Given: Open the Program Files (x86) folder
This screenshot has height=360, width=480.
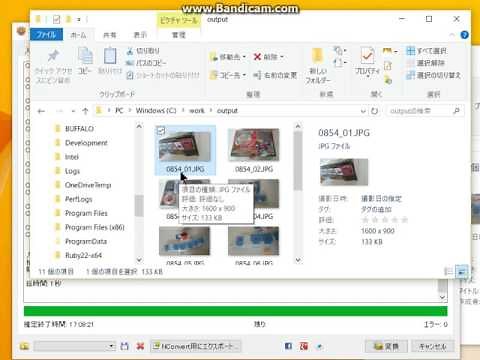Looking at the screenshot, I should point(94,227).
